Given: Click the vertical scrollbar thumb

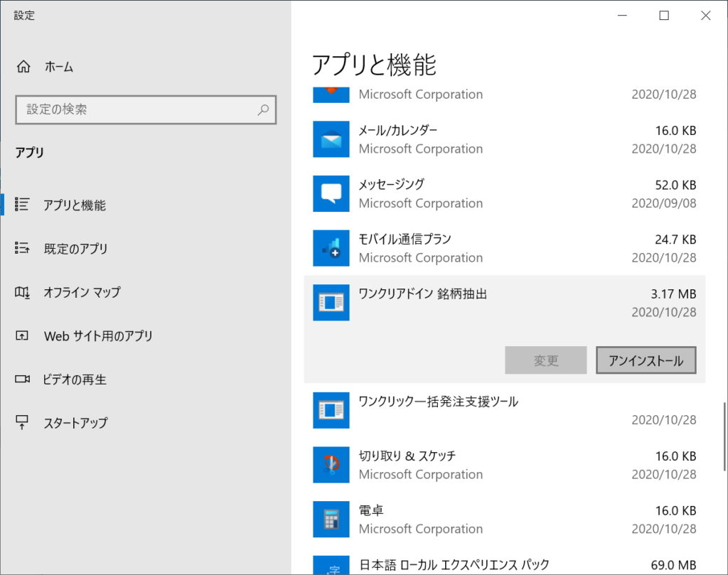Looking at the screenshot, I should [724, 436].
